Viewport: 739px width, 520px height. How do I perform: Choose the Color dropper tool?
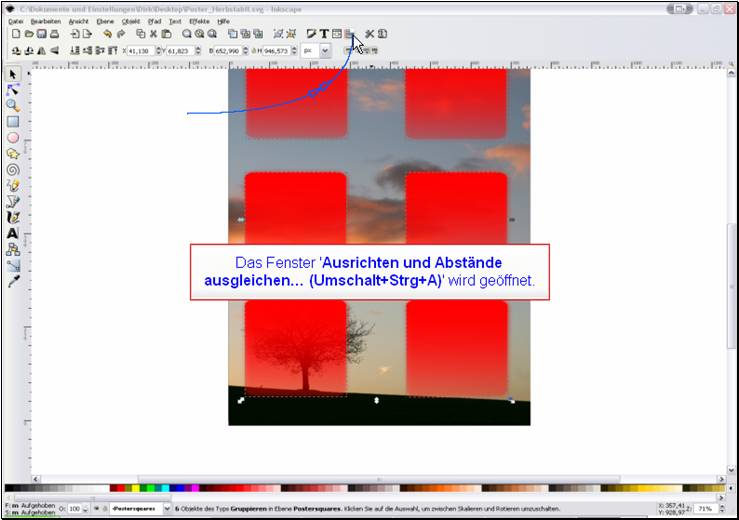pos(13,282)
